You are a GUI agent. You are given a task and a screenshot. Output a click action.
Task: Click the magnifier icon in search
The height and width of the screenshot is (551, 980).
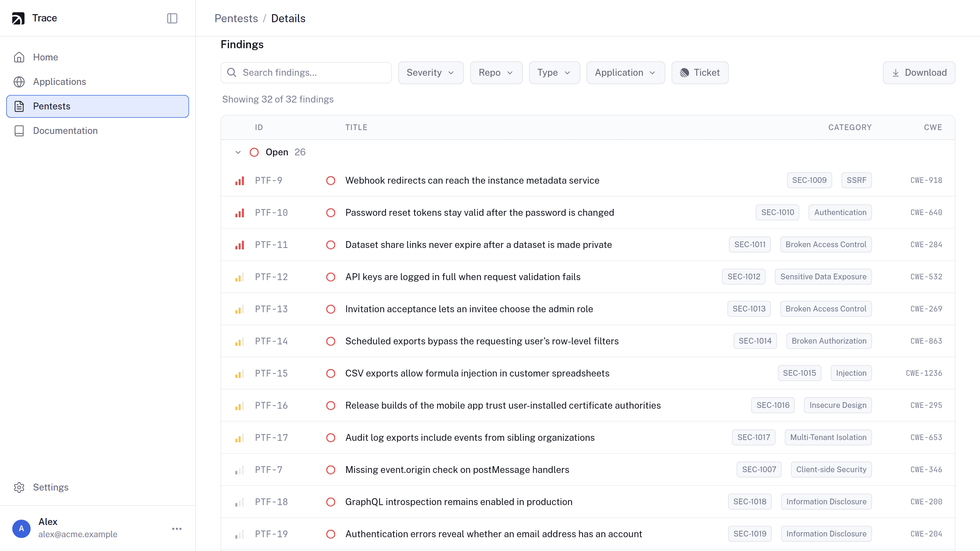tap(232, 72)
